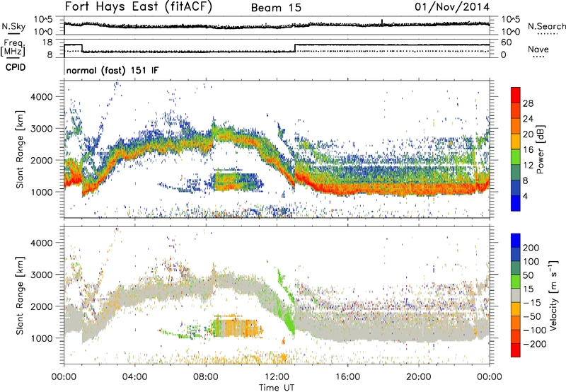The height and width of the screenshot is (392, 566).
Task: Click the 'Beam 15' label
Action: point(276,8)
